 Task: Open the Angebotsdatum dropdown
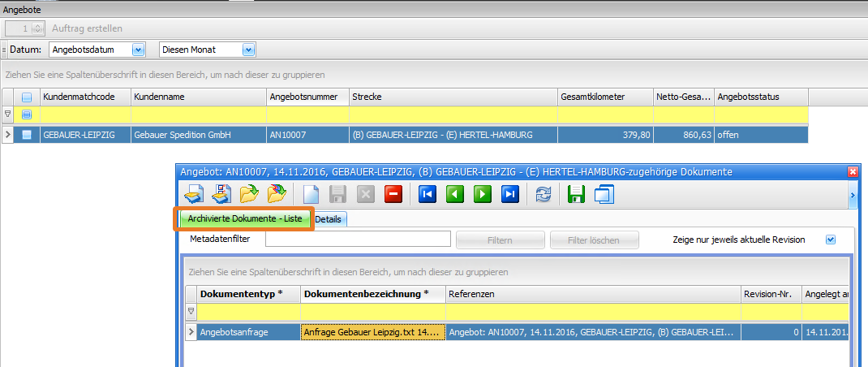click(137, 50)
